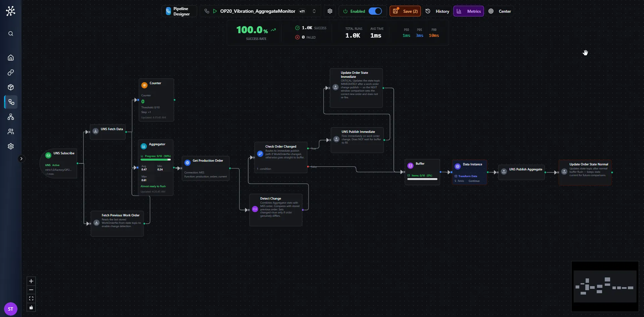Click the pipeline name OP20_Vibration_AggregateMonitor
Viewport: 644px width, 317px height.
pos(258,11)
